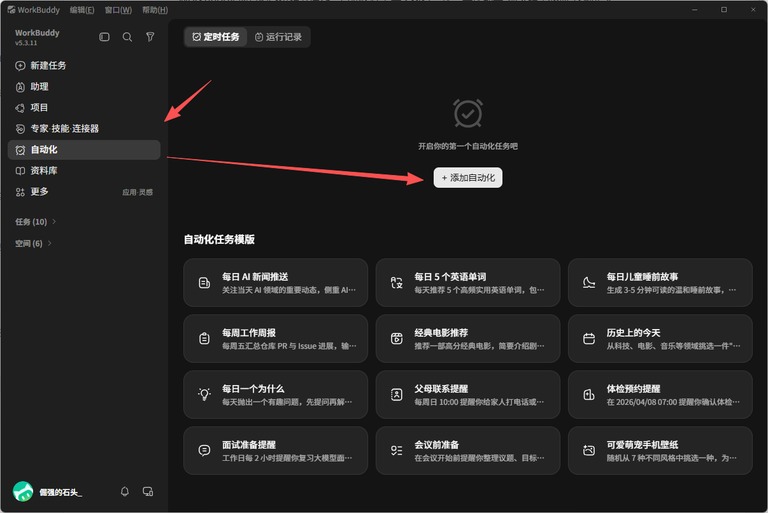Click the 任务 (10) label
The height and width of the screenshot is (513, 768).
coord(31,221)
